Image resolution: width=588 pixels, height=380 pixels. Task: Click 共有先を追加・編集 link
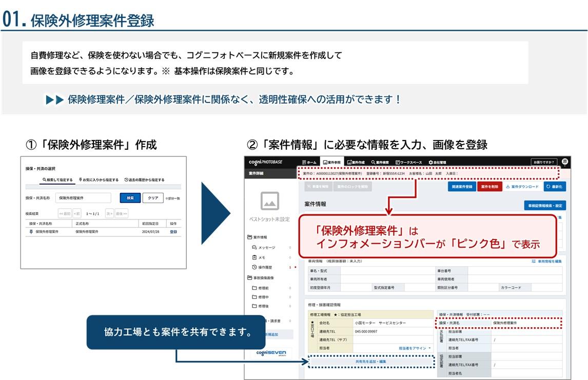370,362
